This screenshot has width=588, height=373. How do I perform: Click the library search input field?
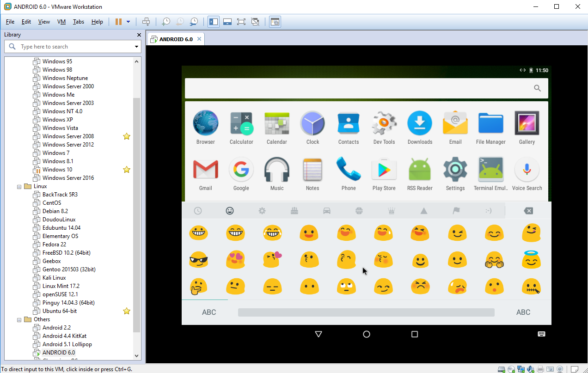[73, 47]
